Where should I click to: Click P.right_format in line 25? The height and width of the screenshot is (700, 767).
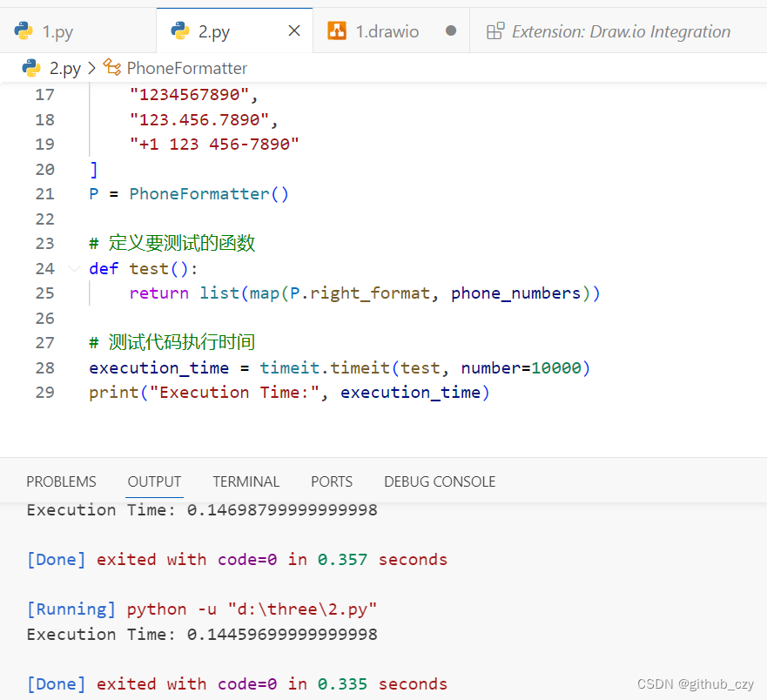coord(360,293)
